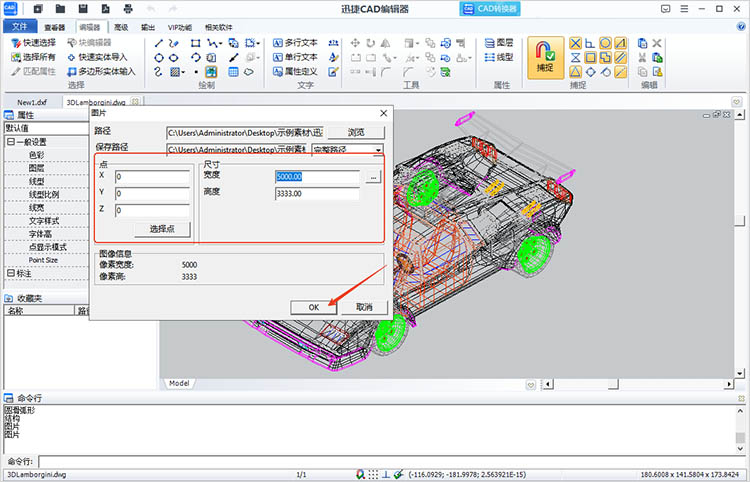Open the 文件 menu tab

click(x=20, y=27)
